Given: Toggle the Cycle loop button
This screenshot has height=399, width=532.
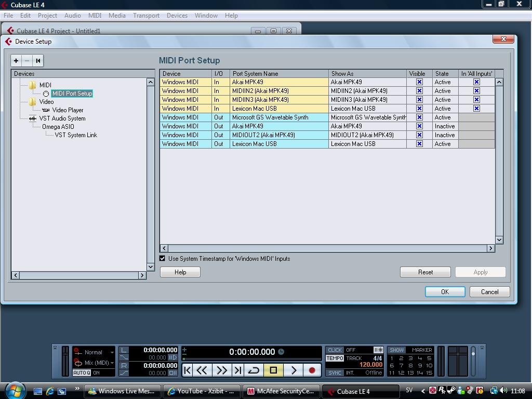Looking at the screenshot, I should click(254, 370).
